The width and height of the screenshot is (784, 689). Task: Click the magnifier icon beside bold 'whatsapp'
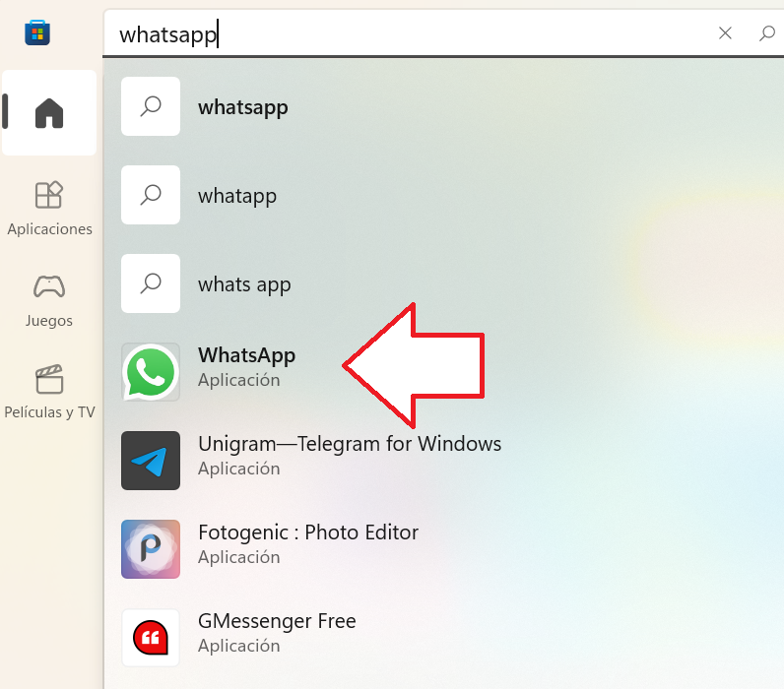tap(151, 106)
